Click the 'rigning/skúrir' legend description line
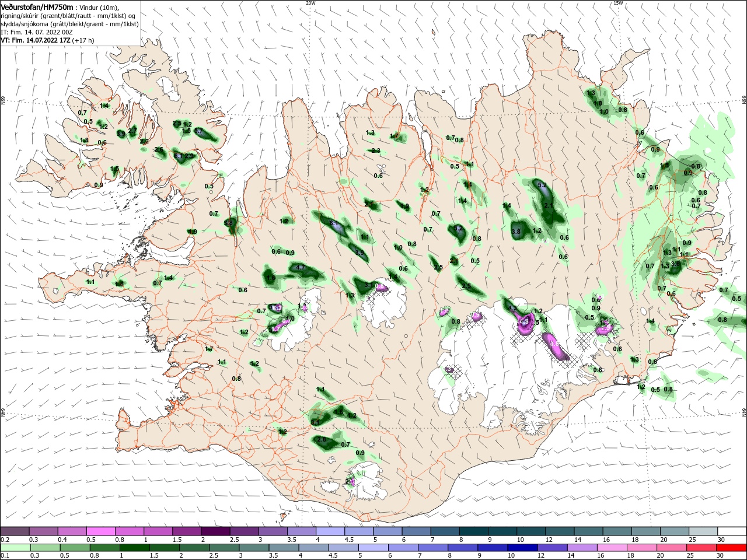Image resolution: width=747 pixels, height=560 pixels. [x=68, y=16]
